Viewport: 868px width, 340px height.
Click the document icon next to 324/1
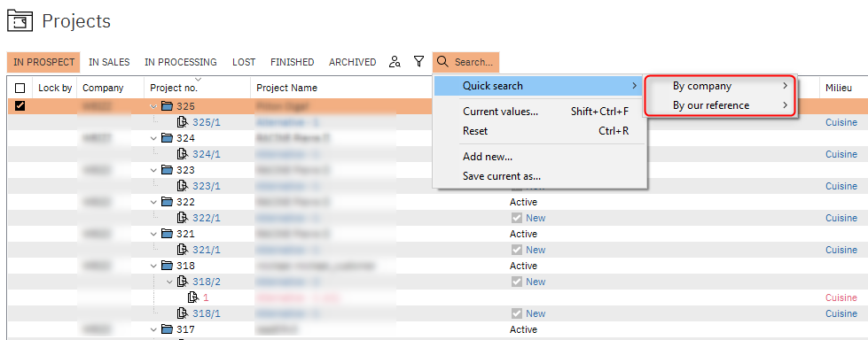click(182, 154)
